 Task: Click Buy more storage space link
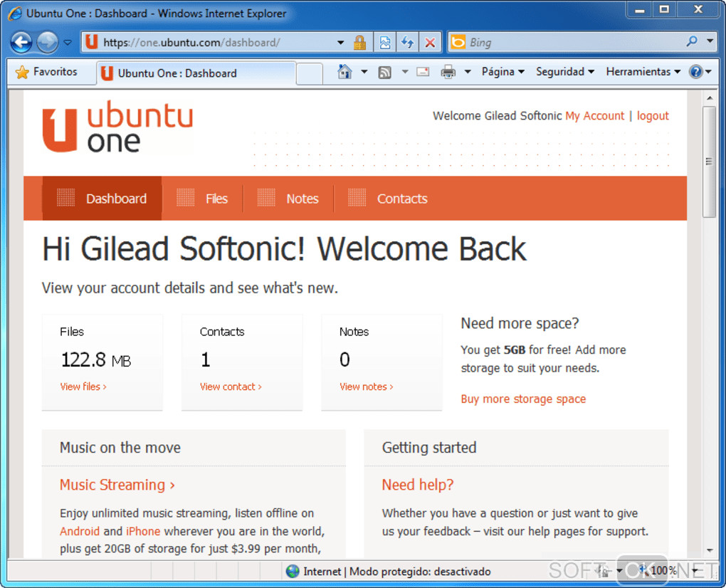tap(523, 399)
